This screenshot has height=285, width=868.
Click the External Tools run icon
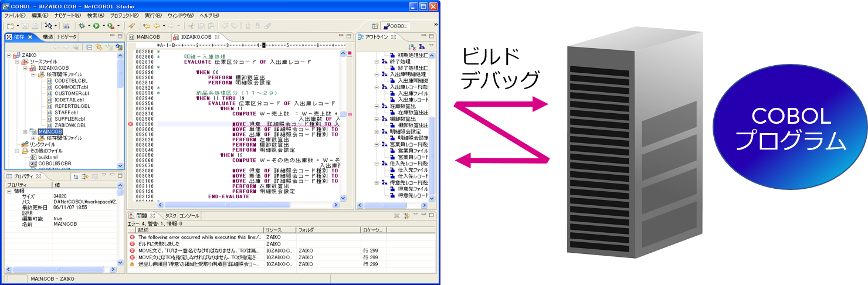110,26
